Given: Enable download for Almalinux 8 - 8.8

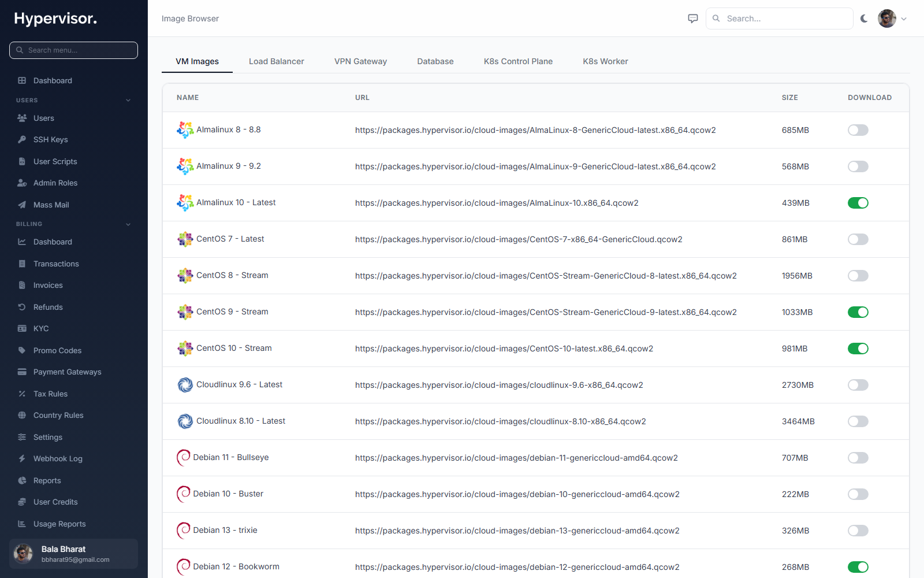Looking at the screenshot, I should click(x=858, y=130).
